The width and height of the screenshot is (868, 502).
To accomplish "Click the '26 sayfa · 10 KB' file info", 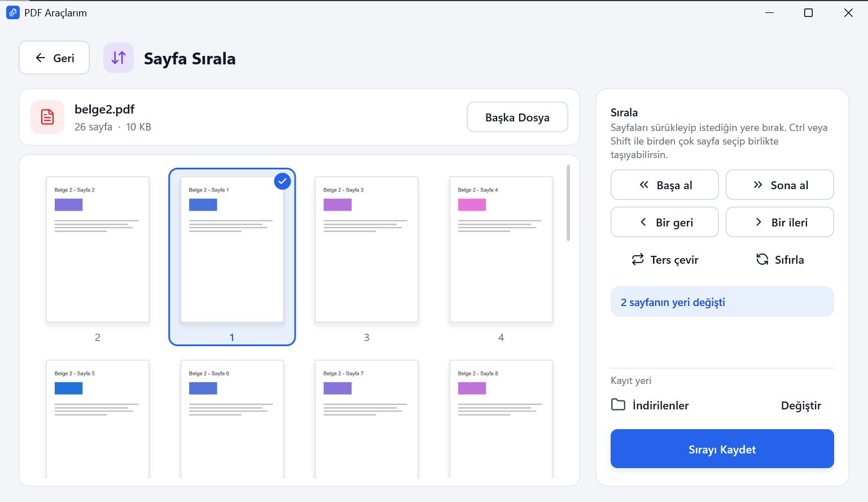I will click(113, 127).
